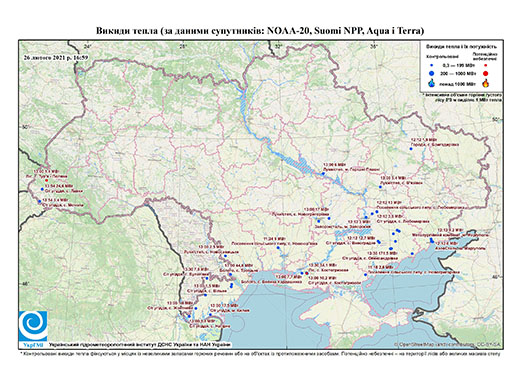Click small blue dot legend marker
520x368 pixels.
(x=431, y=66)
